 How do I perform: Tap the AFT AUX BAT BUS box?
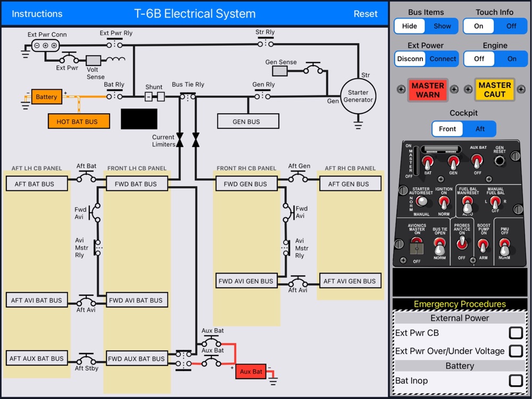[37, 358]
